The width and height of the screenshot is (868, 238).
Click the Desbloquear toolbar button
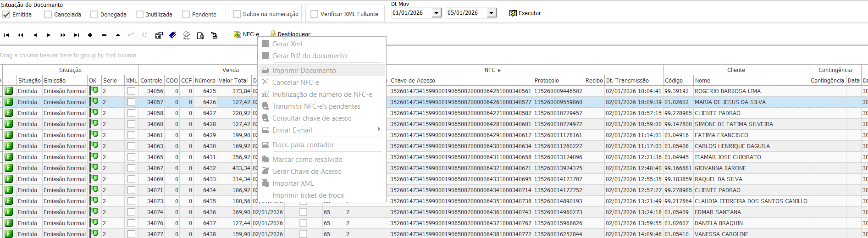point(290,34)
